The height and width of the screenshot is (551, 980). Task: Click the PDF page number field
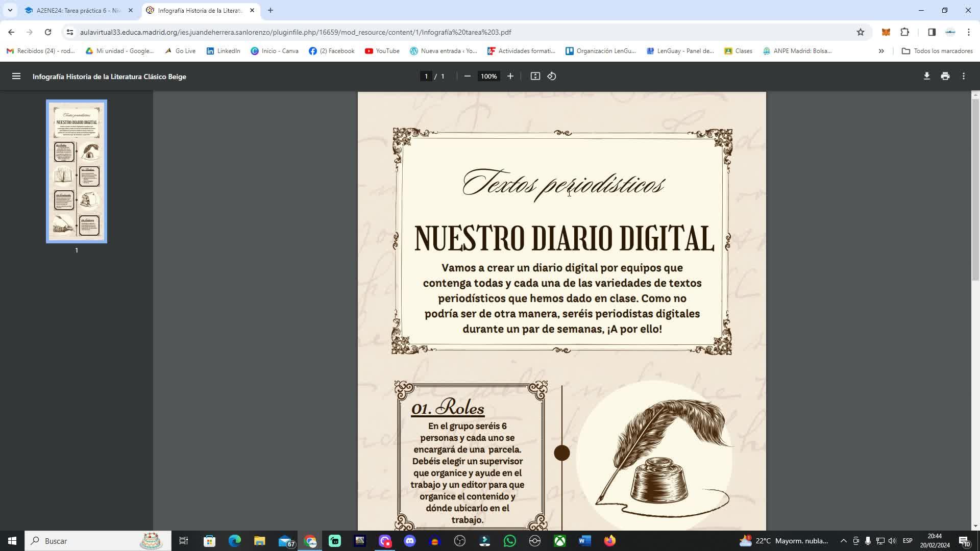coord(426,77)
